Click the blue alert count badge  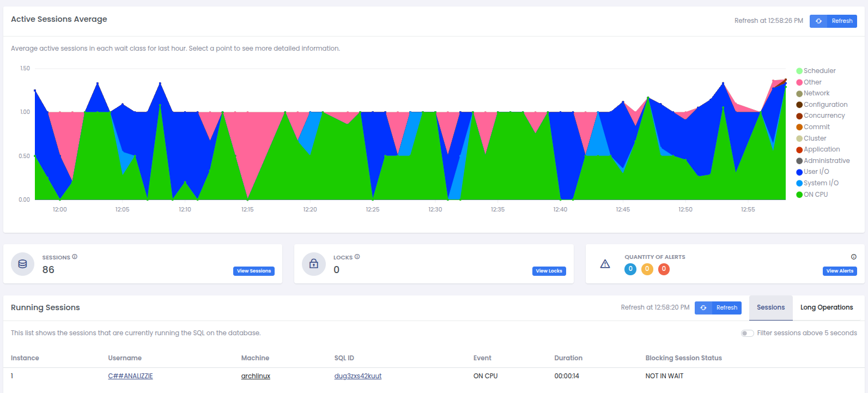coord(630,269)
